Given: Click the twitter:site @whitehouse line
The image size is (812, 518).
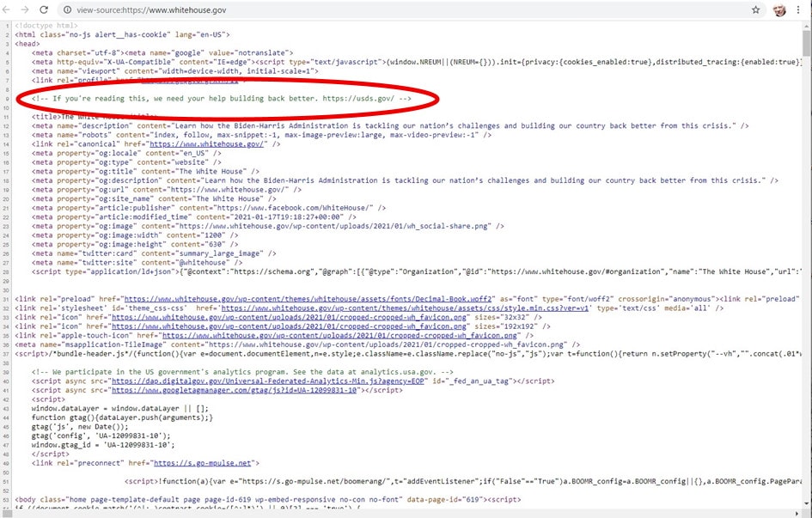Looking at the screenshot, I should (137, 262).
